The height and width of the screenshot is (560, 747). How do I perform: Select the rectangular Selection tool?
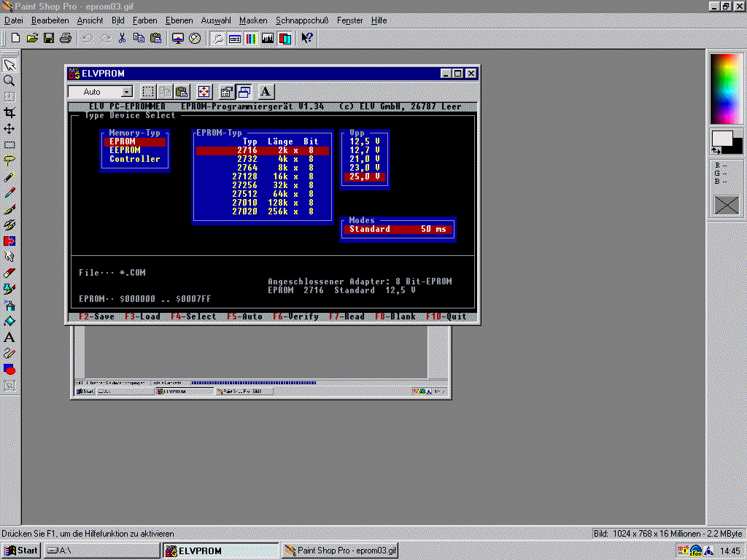9,145
